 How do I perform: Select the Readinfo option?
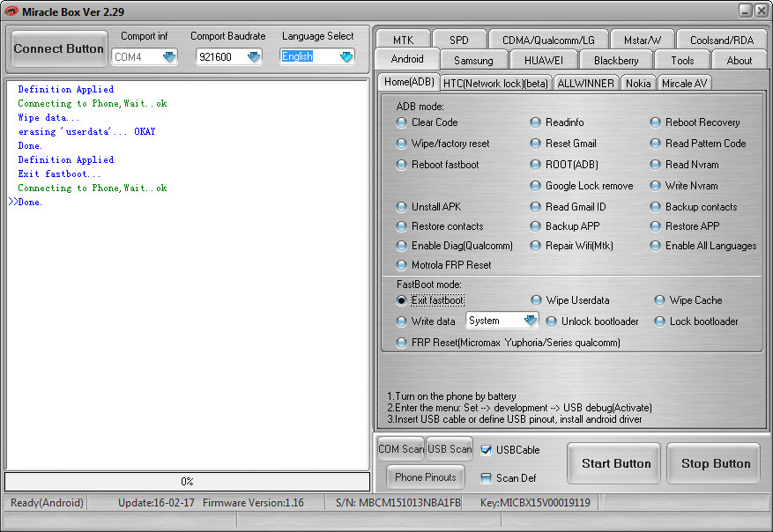click(x=557, y=122)
